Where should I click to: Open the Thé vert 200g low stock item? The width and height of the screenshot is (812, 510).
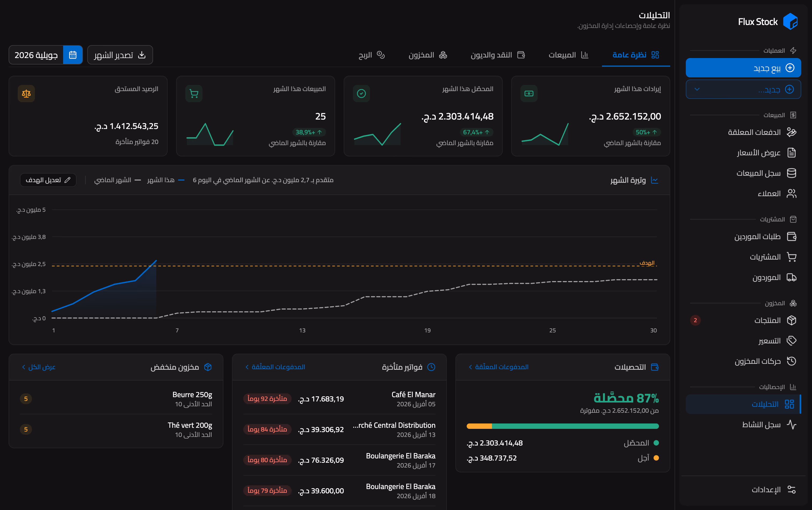point(116,429)
